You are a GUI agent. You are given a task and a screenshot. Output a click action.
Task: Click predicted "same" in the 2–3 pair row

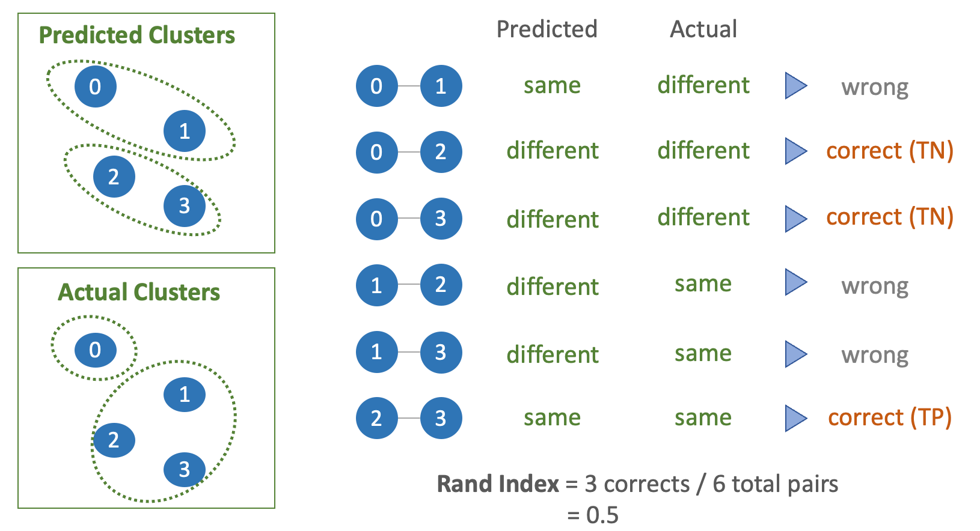[x=552, y=417]
